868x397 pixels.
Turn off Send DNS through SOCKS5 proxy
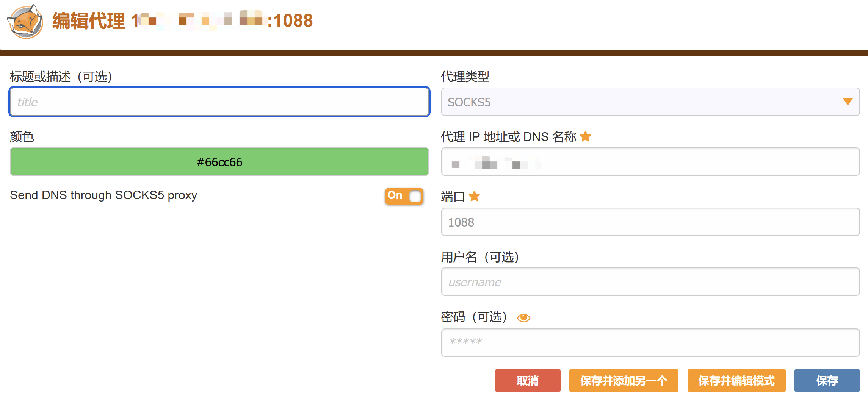(404, 196)
